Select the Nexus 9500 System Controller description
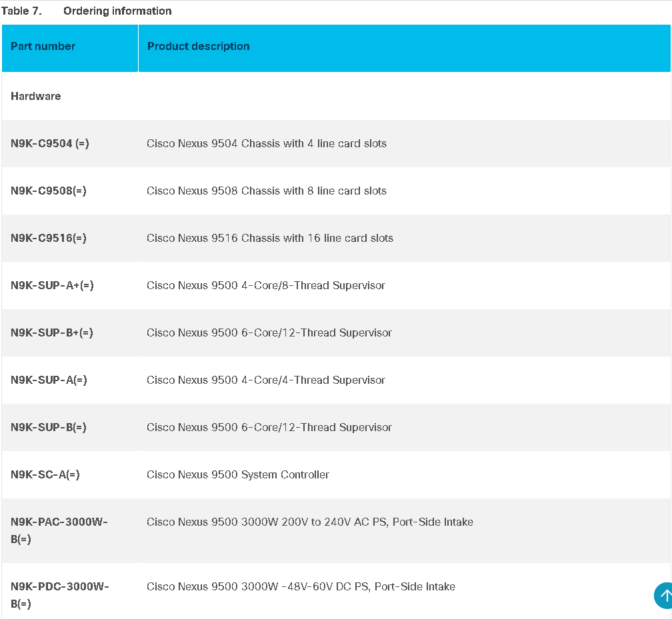This screenshot has width=672, height=619. coord(238,474)
